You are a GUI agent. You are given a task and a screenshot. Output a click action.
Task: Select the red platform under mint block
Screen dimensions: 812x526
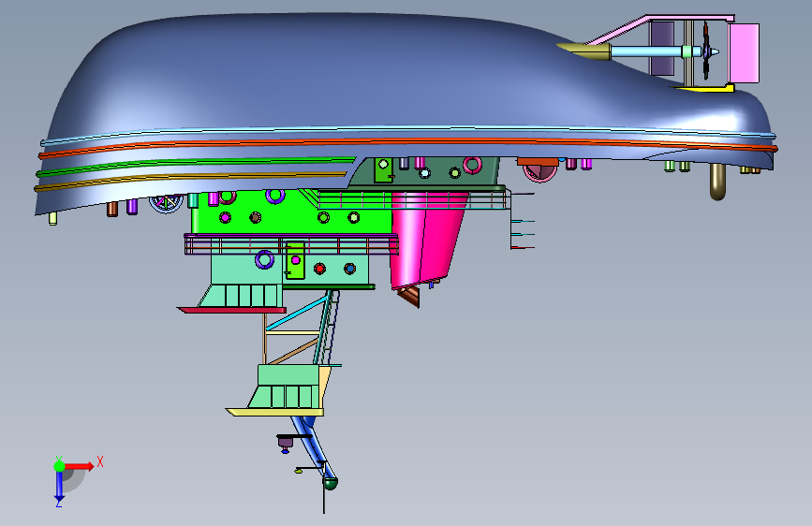[x=231, y=310]
